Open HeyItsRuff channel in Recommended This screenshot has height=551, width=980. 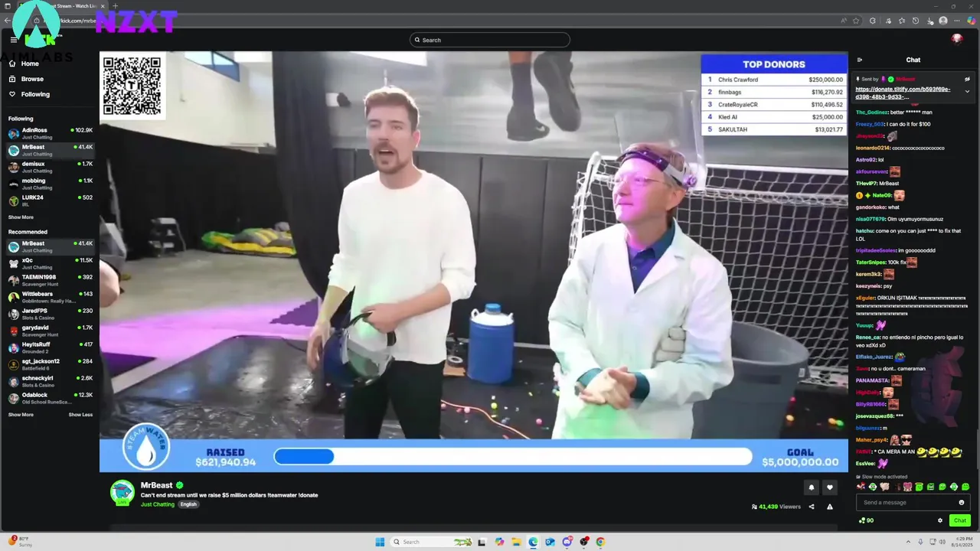pyautogui.click(x=50, y=347)
